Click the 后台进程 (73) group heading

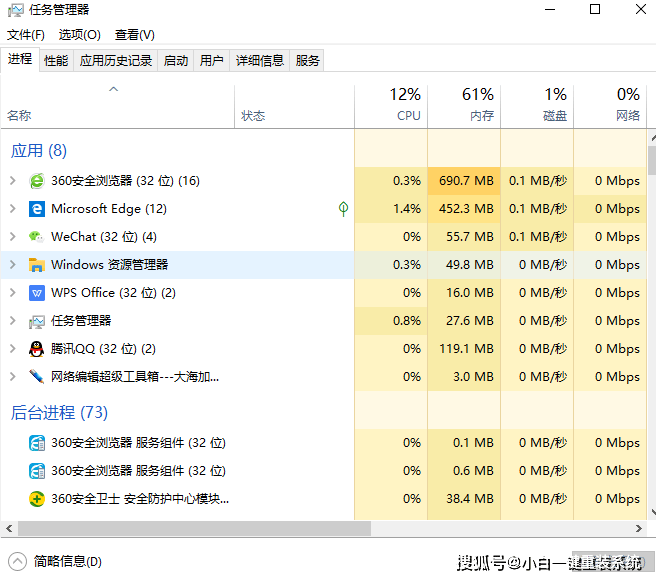tap(59, 413)
